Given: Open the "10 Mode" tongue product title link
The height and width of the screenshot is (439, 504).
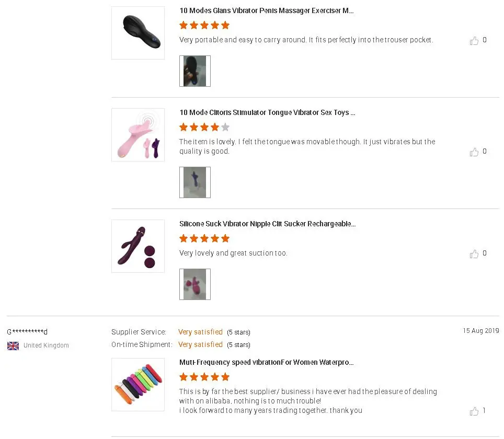Looking at the screenshot, I should click(267, 112).
